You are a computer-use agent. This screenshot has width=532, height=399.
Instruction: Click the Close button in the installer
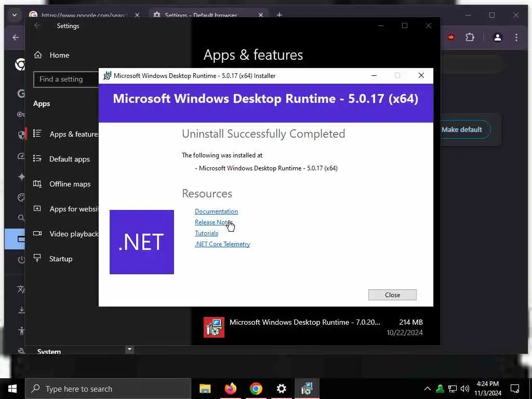[x=392, y=295]
